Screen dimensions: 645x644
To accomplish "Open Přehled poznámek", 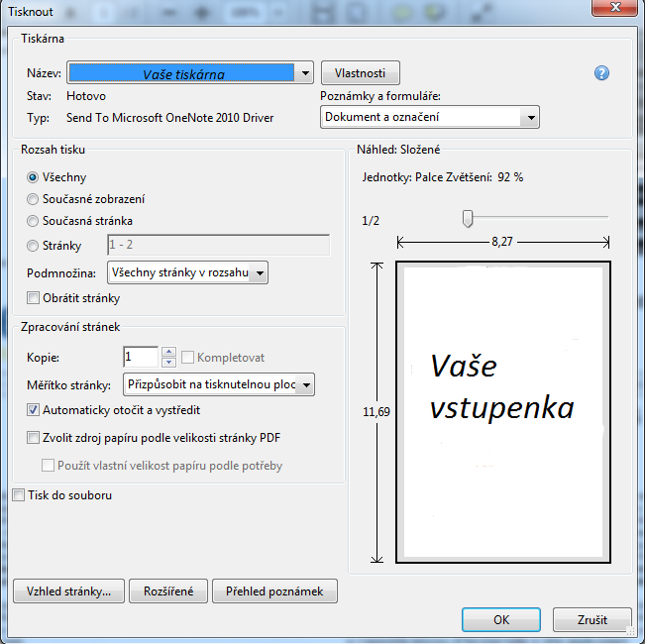I will [x=274, y=591].
